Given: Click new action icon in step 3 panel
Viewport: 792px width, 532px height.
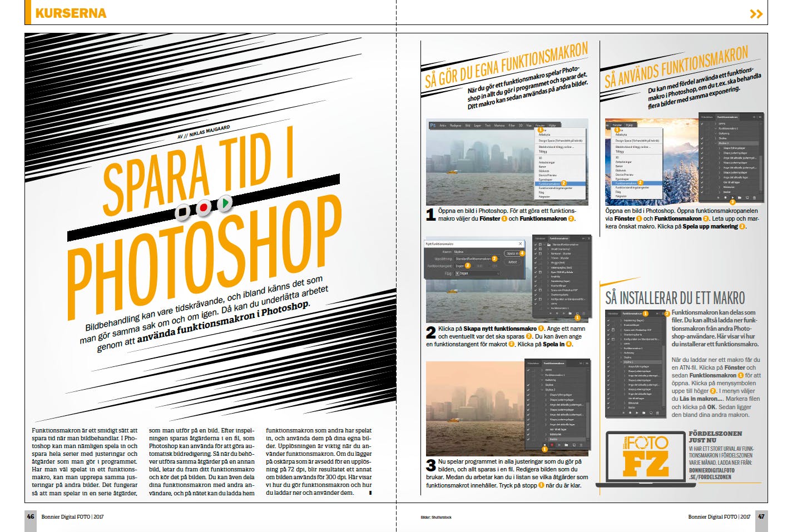Looking at the screenshot, I should tap(574, 445).
